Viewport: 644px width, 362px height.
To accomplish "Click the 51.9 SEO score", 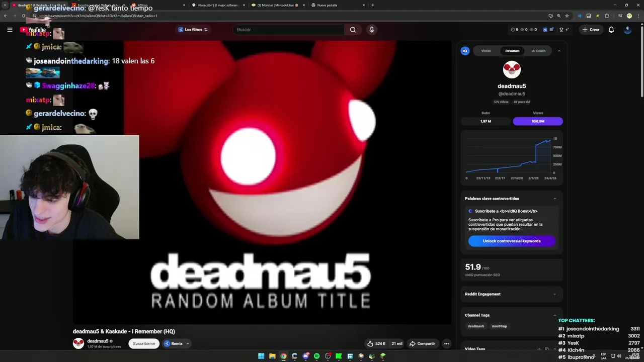I will (473, 267).
